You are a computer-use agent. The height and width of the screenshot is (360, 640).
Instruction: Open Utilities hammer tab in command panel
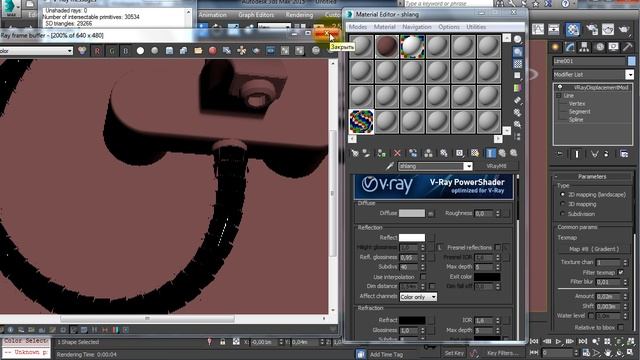point(628,47)
